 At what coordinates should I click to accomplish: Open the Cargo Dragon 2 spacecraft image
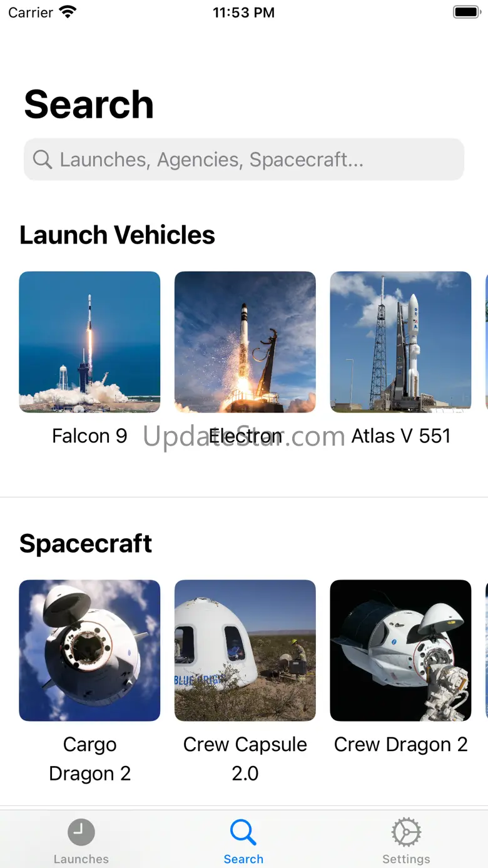click(89, 650)
